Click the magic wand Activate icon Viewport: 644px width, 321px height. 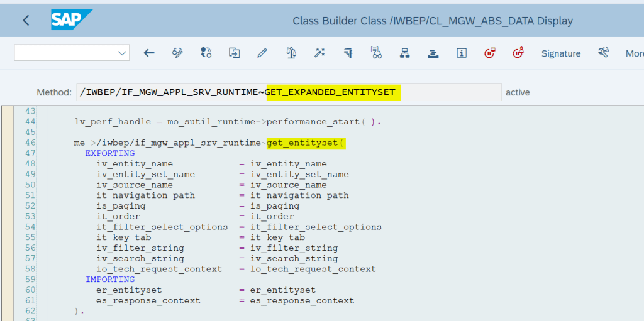pos(319,53)
